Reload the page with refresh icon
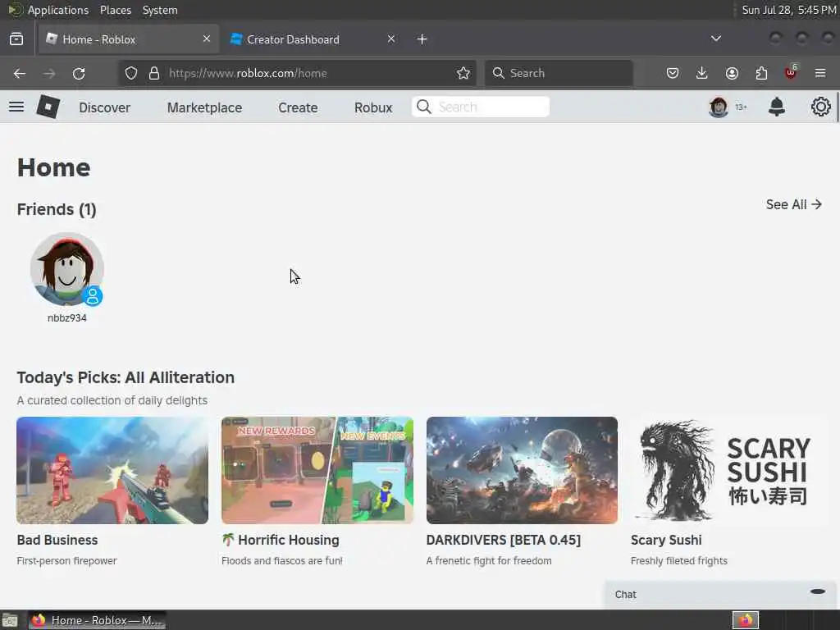The image size is (840, 630). 79,73
